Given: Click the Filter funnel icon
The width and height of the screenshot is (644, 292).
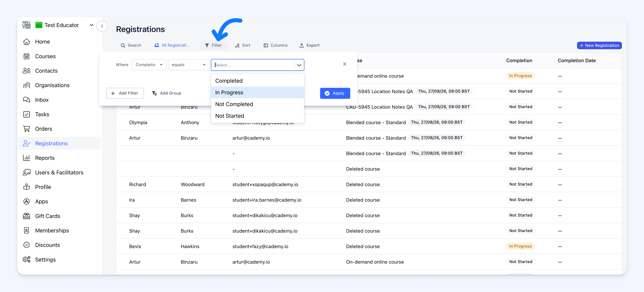Looking at the screenshot, I should click(207, 45).
